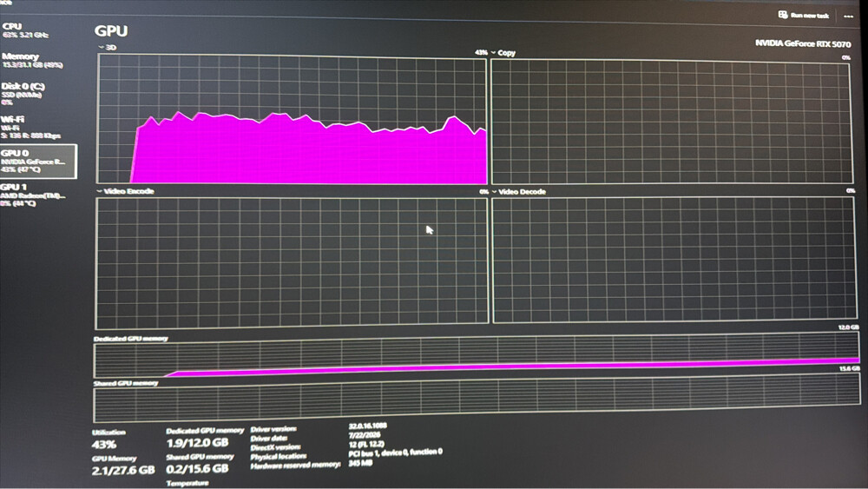Click the Dedicated GPU memory stat label
Viewport: 868px width, 489px height.
(205, 430)
